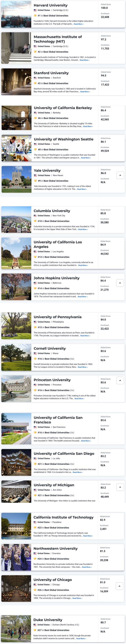Click Read More in University of Pennsylvania description
Screen dimensions: 126x644
tap(85, 336)
